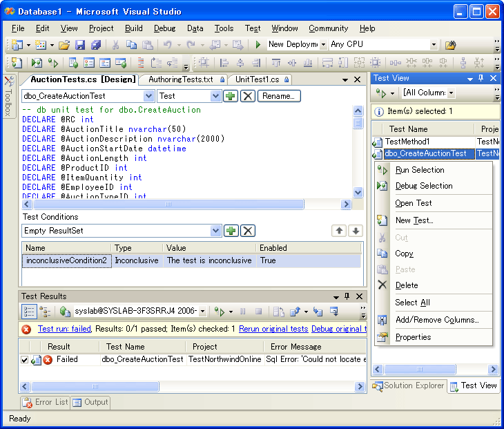Click green plus next to Test dropdown
Image resolution: width=504 pixels, height=429 pixels.
coord(231,96)
